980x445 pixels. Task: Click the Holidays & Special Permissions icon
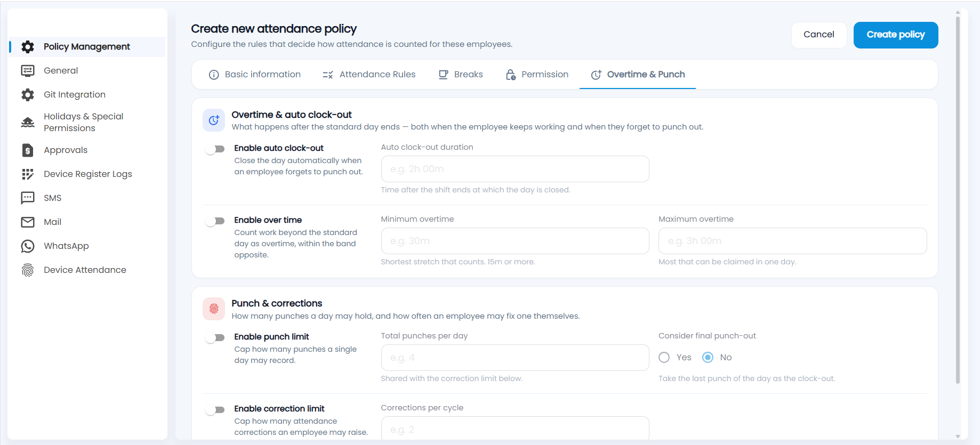(28, 123)
